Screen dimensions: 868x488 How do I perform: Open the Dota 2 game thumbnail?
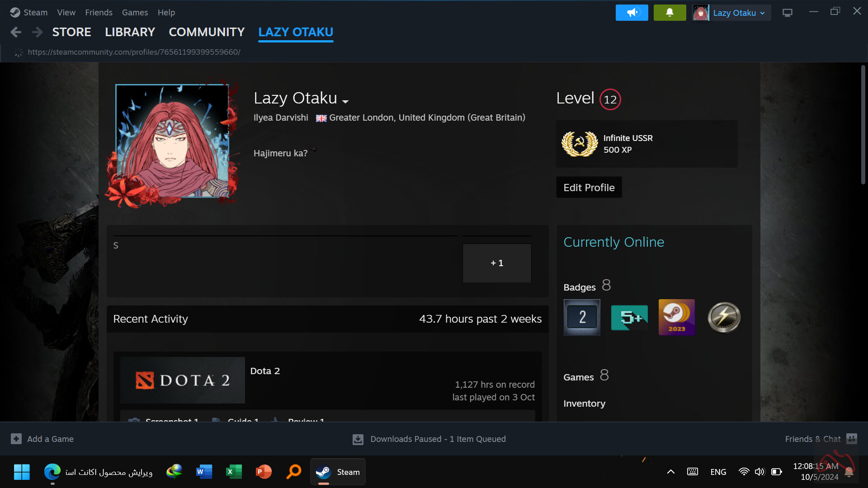click(x=183, y=380)
